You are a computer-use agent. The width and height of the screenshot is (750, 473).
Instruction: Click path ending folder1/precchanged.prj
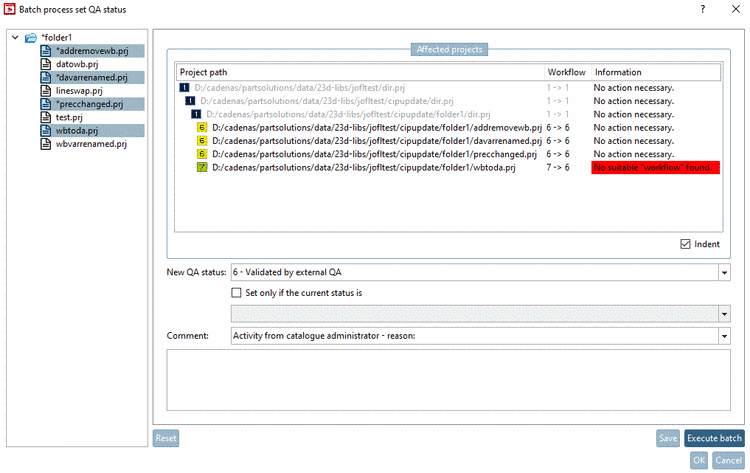375,154
